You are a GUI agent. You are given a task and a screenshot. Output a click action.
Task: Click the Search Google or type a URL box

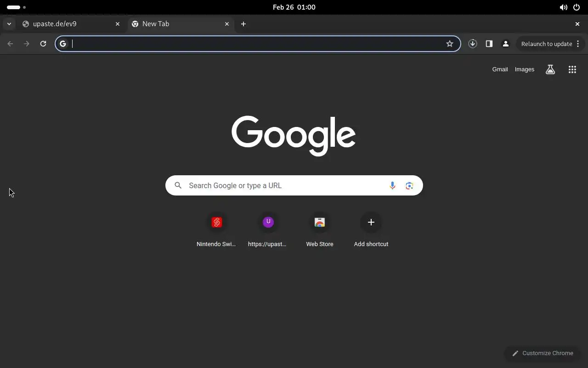coord(294,185)
